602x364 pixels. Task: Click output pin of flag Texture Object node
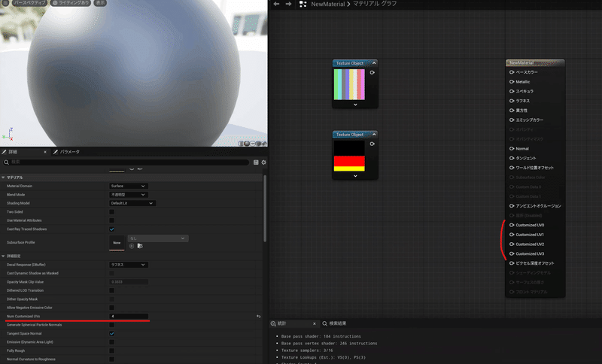372,144
